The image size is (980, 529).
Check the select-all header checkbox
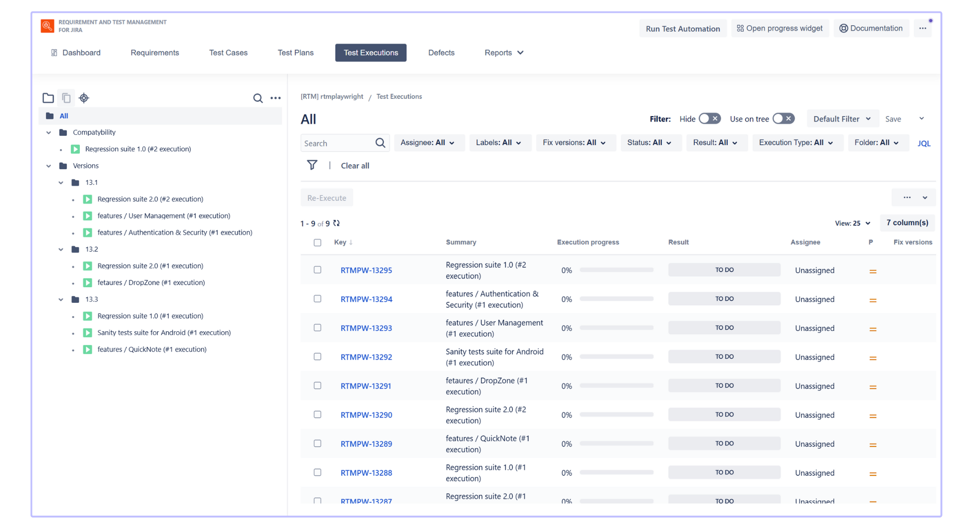[x=317, y=242]
